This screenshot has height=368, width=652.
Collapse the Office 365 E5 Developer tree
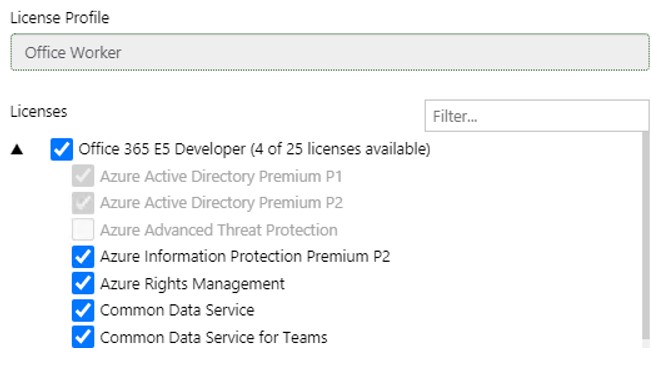click(17, 149)
